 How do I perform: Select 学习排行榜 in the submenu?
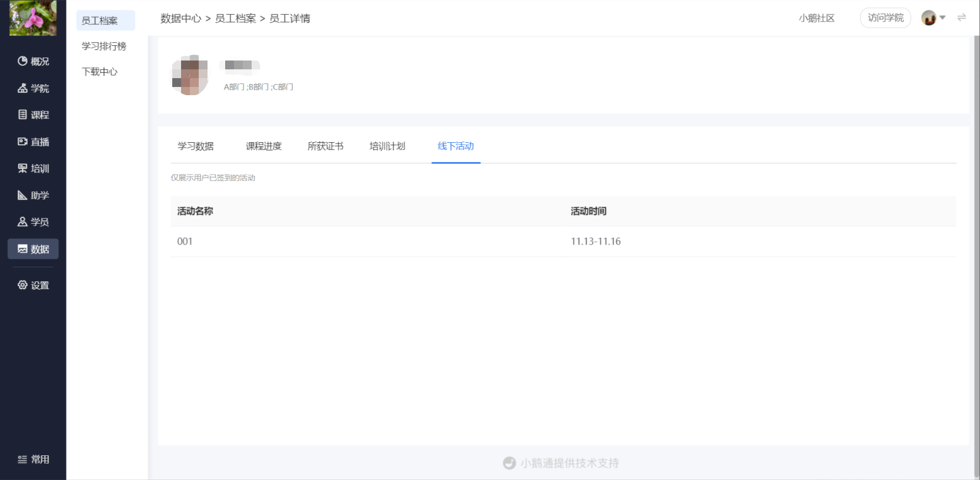pos(104,46)
